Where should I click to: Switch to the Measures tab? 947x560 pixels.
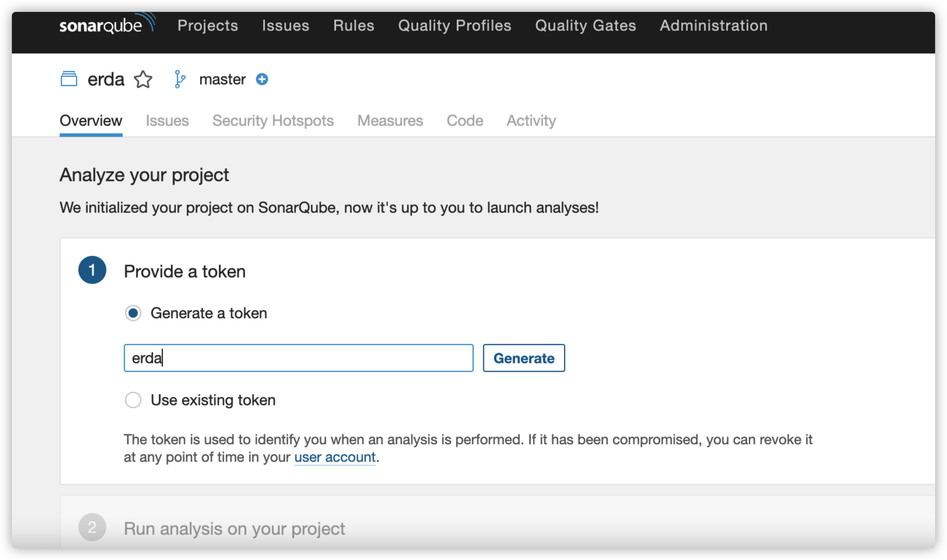[390, 121]
